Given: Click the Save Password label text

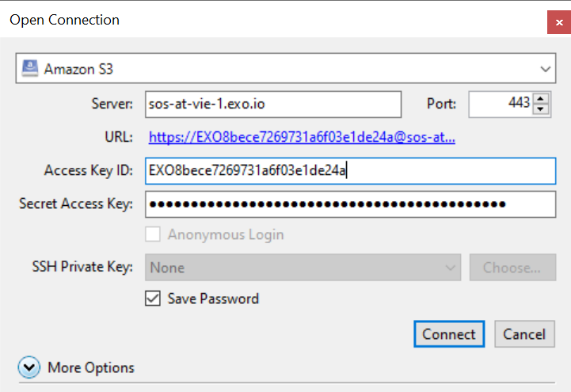Looking at the screenshot, I should coord(213,299).
